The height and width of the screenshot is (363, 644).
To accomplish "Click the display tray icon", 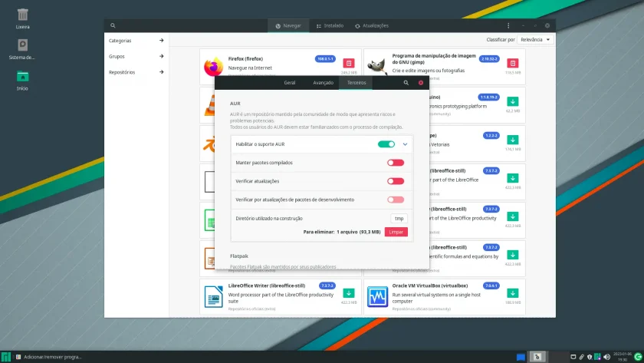I will tap(573, 357).
